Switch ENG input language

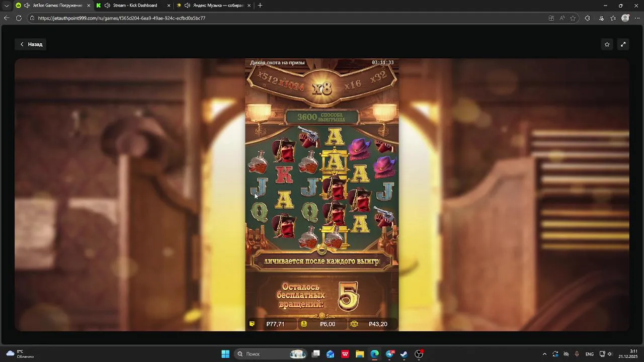(x=590, y=354)
